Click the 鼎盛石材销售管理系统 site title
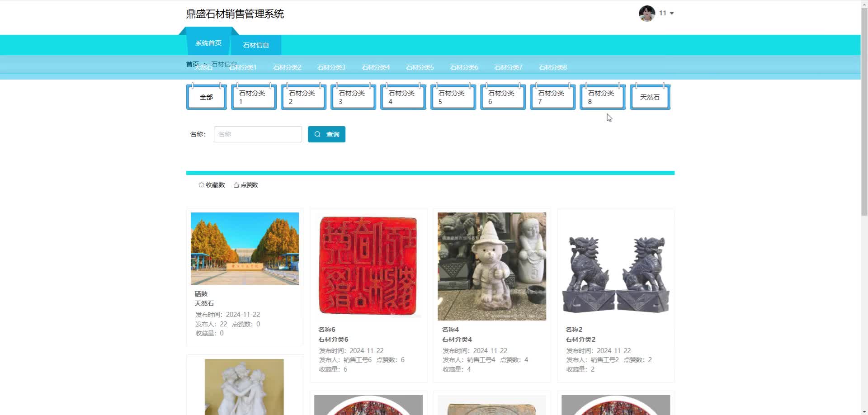Image resolution: width=868 pixels, height=415 pixels. (x=235, y=14)
